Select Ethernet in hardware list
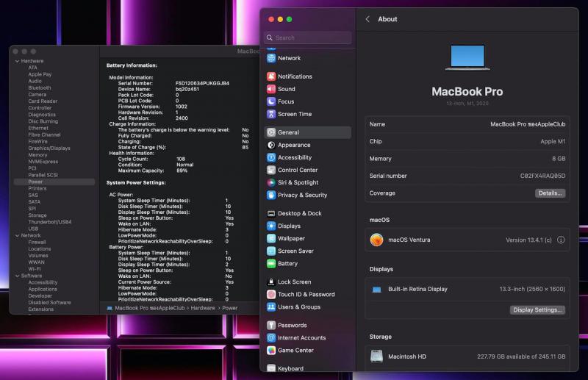Screen dimensions: 588x380 coord(38,129)
